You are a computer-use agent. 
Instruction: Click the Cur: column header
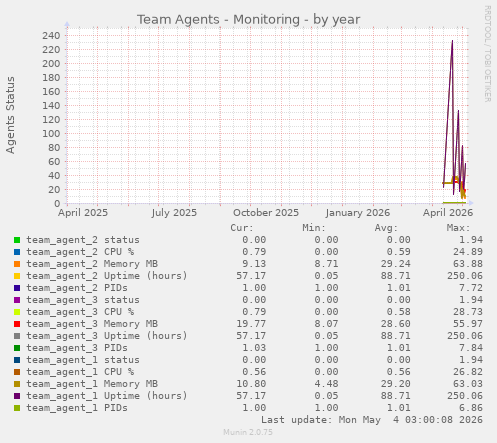pos(242,228)
